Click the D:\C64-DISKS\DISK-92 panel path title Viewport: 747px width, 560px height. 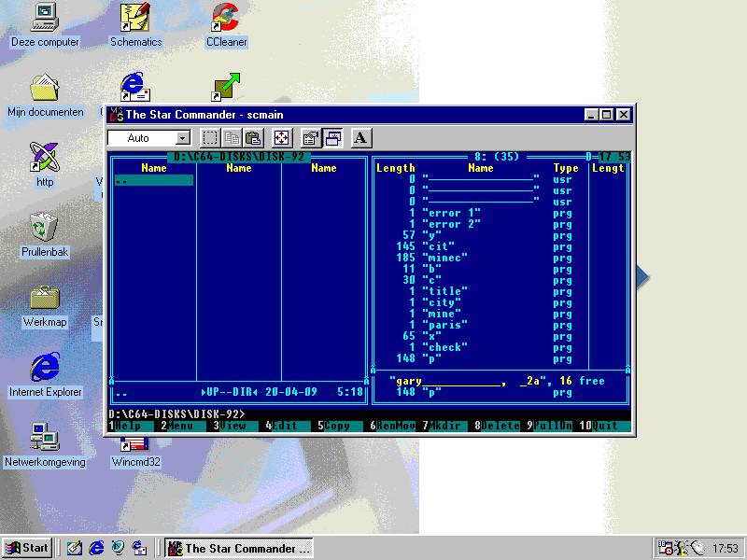(239, 157)
